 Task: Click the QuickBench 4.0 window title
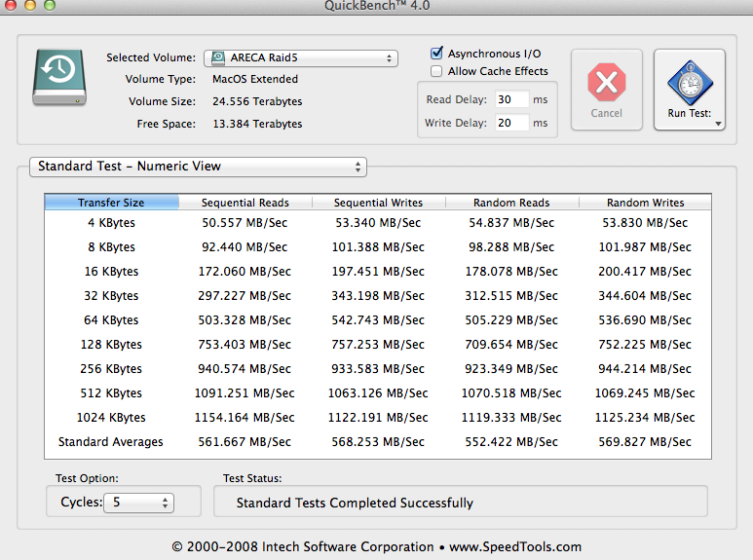pos(377,6)
